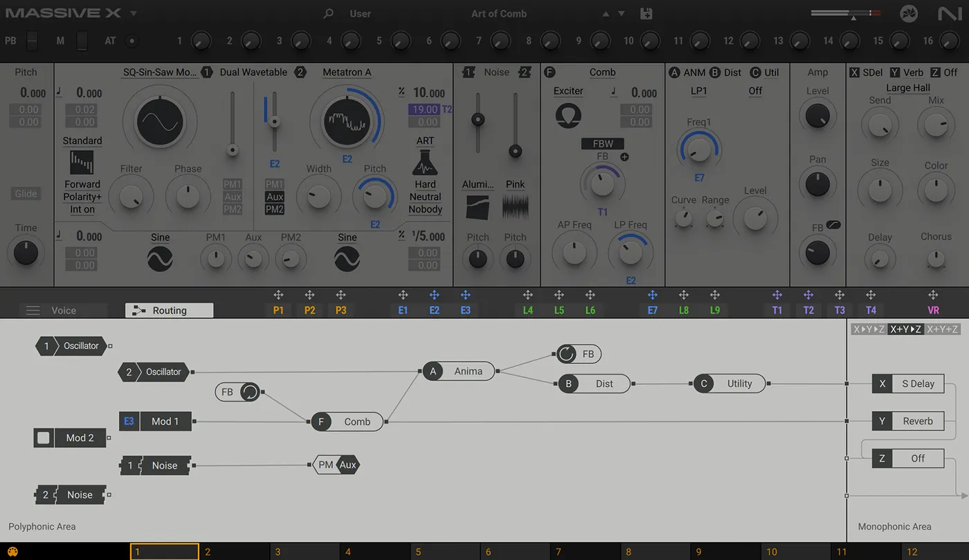Viewport: 969px width, 560px height.
Task: Select the Y Verb effects tab
Action: point(907,72)
